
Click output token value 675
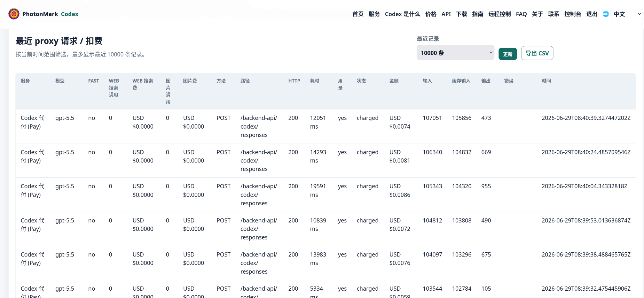[x=486, y=255]
